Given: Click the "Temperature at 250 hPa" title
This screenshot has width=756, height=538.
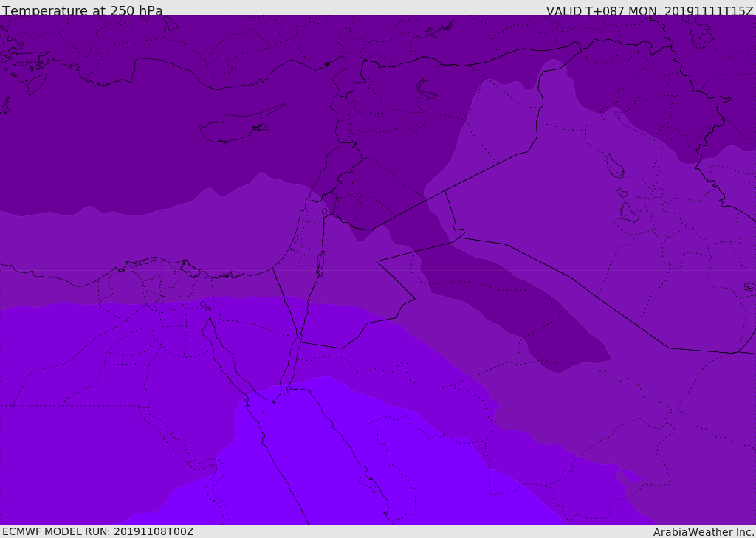Looking at the screenshot, I should point(82,10).
